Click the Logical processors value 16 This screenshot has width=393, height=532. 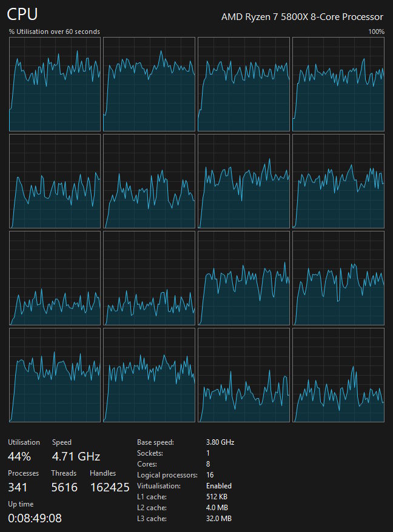point(210,474)
